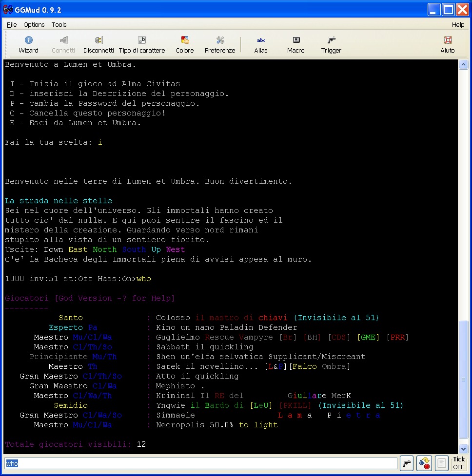Open the Options menu

(34, 24)
